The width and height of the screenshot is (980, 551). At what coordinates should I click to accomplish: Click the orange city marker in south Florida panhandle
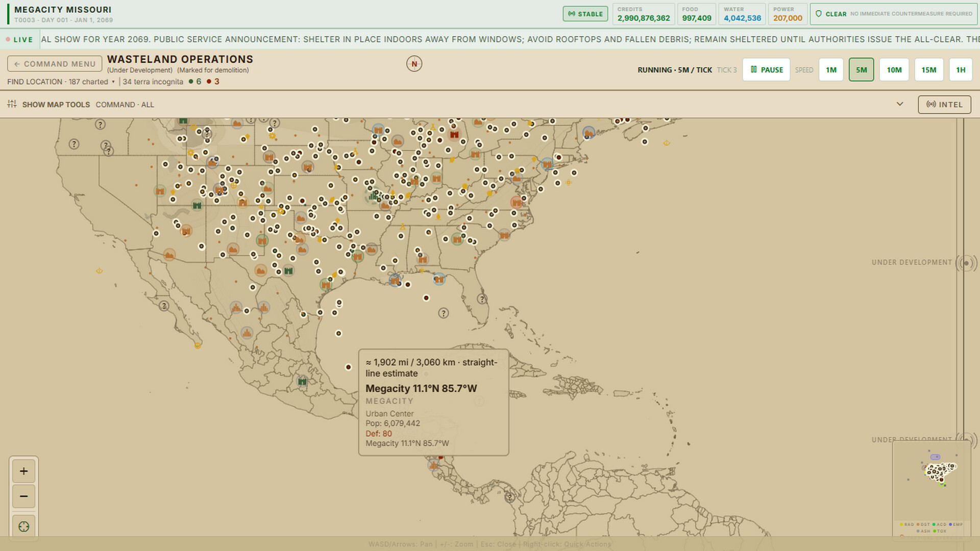(x=439, y=279)
